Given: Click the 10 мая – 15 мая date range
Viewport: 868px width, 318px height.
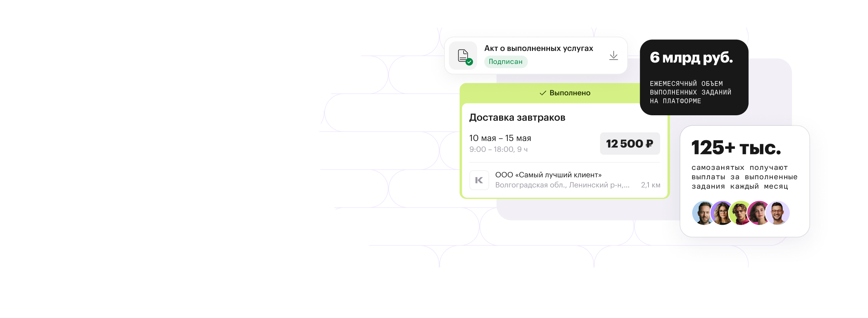Looking at the screenshot, I should click(x=500, y=138).
